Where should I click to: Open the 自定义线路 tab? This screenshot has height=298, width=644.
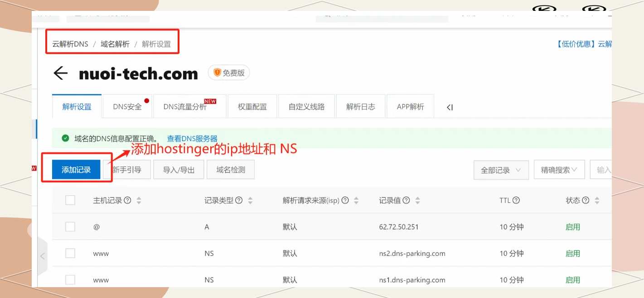pyautogui.click(x=307, y=107)
